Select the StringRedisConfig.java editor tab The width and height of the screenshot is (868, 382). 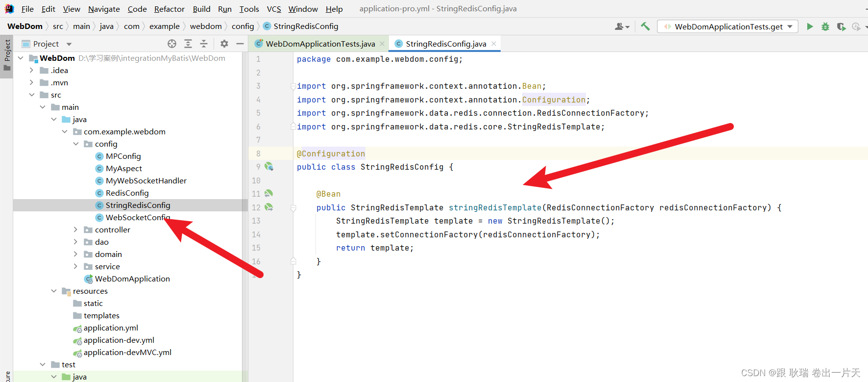click(x=446, y=44)
